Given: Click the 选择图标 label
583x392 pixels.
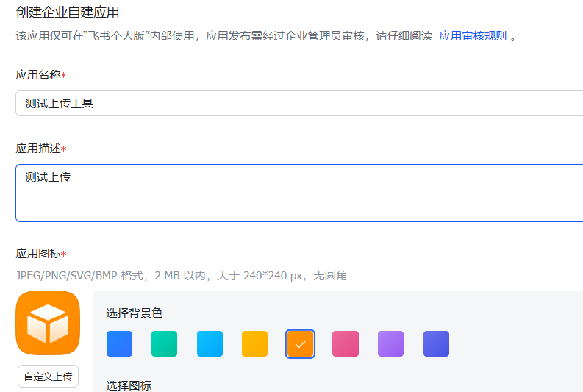Looking at the screenshot, I should pos(129,385).
